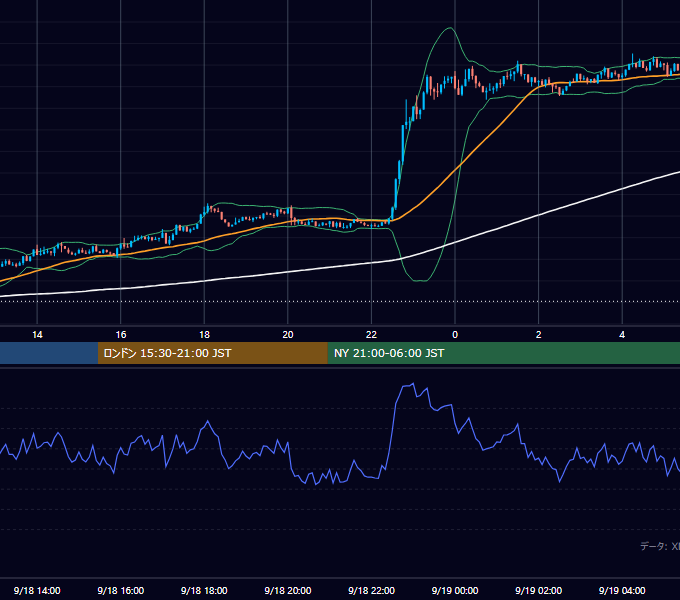
Task: Click the 9/18 16:00 date label
Action: click(121, 590)
